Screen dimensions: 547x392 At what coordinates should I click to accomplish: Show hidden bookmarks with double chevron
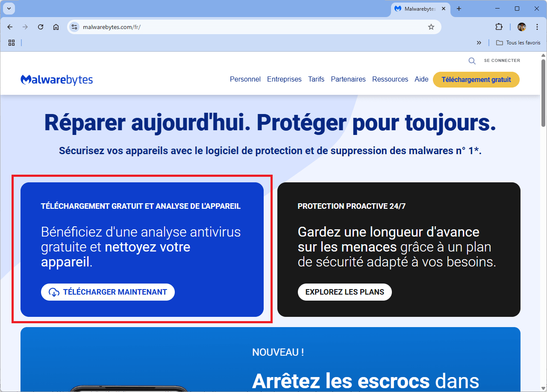click(479, 43)
